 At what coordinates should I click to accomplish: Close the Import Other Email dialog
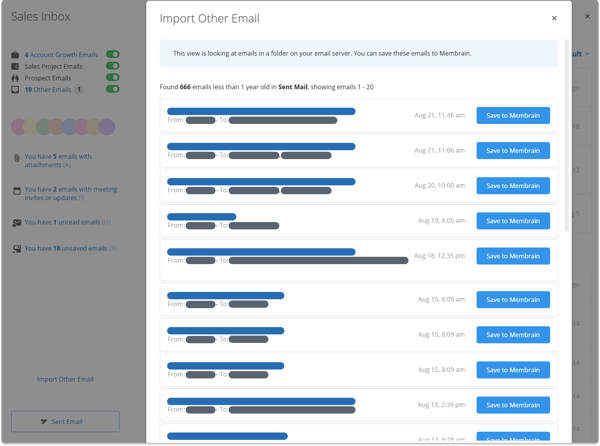554,18
